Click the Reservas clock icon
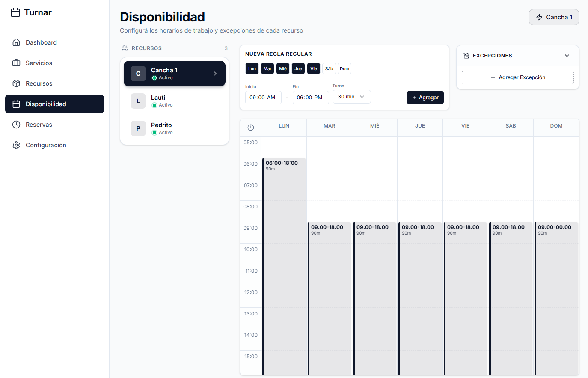 pos(16,125)
